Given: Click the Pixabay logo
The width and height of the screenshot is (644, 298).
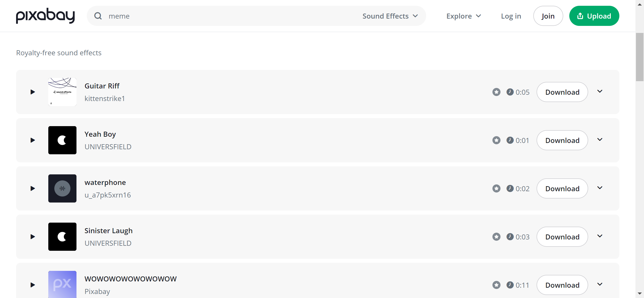Looking at the screenshot, I should click(45, 16).
